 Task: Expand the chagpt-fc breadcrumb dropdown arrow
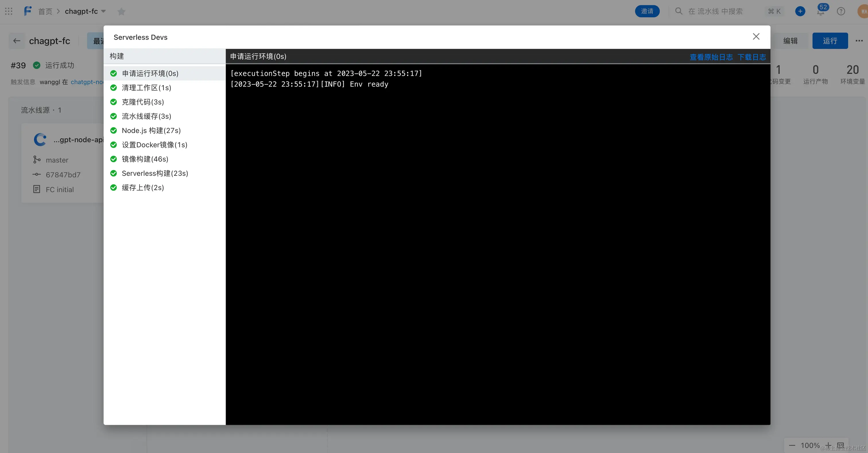(x=103, y=11)
